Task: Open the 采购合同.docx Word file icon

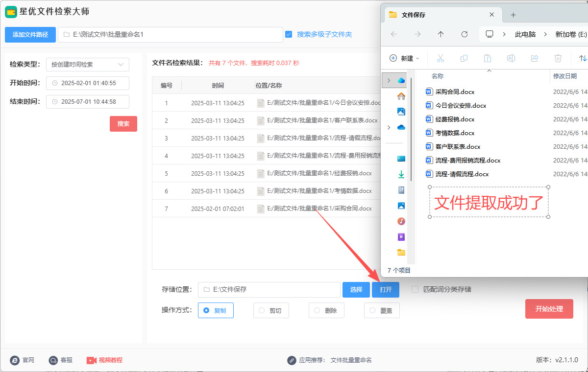Action: [429, 92]
